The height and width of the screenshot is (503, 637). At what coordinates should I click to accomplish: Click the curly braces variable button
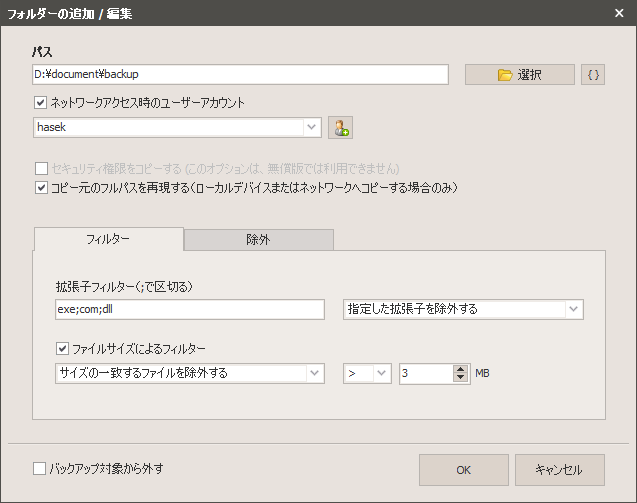coord(593,75)
